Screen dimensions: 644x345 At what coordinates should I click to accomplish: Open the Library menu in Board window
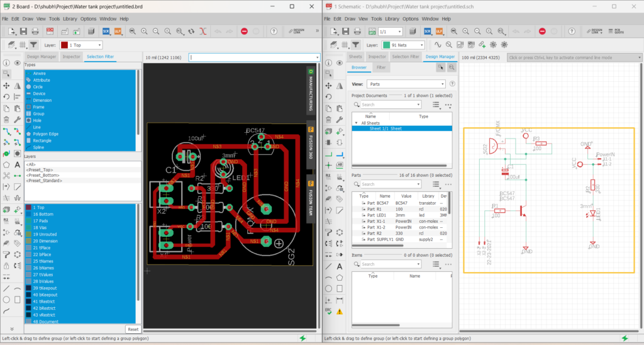coord(70,19)
